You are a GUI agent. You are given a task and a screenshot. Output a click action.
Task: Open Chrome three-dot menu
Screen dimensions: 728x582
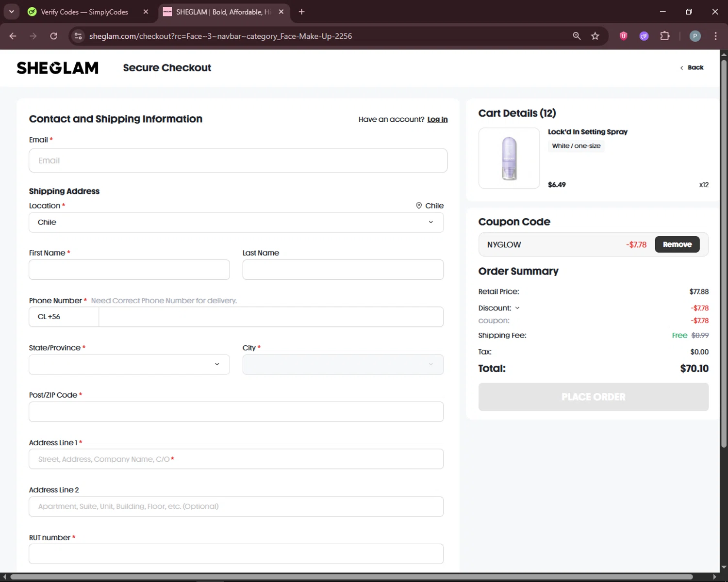coord(715,36)
